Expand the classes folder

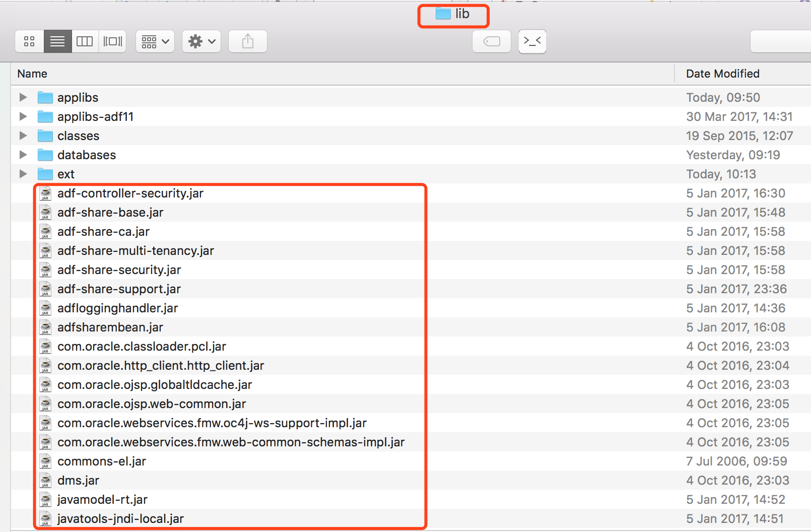[23, 136]
